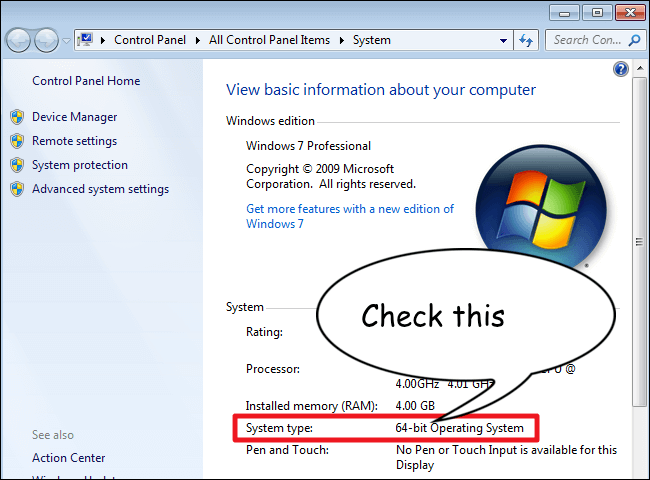Click the Copyright 2009 Microsoft text
This screenshot has width=650, height=480.
(331, 176)
